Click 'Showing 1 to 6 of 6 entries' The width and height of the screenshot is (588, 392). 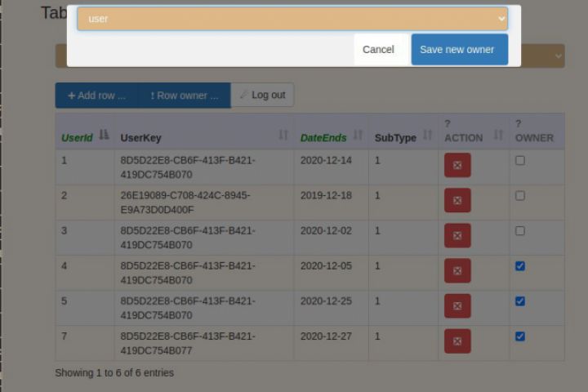pyautogui.click(x=114, y=373)
